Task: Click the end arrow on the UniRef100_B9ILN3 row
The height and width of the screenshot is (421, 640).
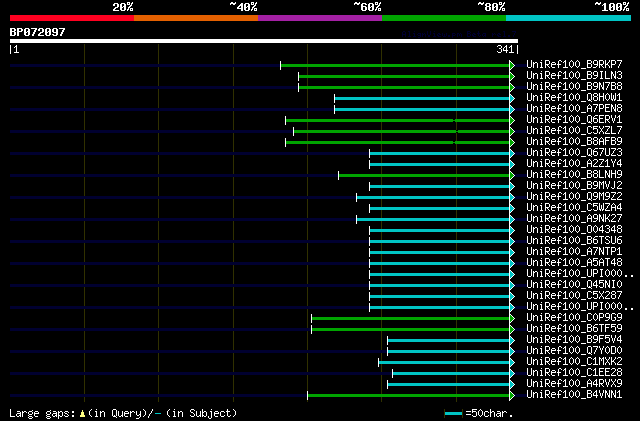Action: 512,76
